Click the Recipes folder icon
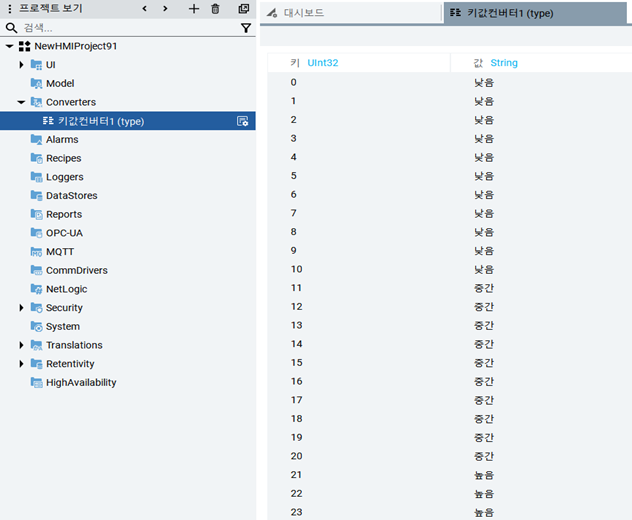Viewport: 632px width, 520px height. pos(36,158)
